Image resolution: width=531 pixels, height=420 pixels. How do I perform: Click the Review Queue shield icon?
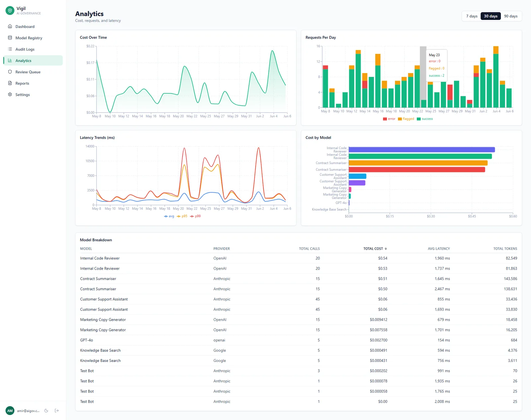[10, 72]
